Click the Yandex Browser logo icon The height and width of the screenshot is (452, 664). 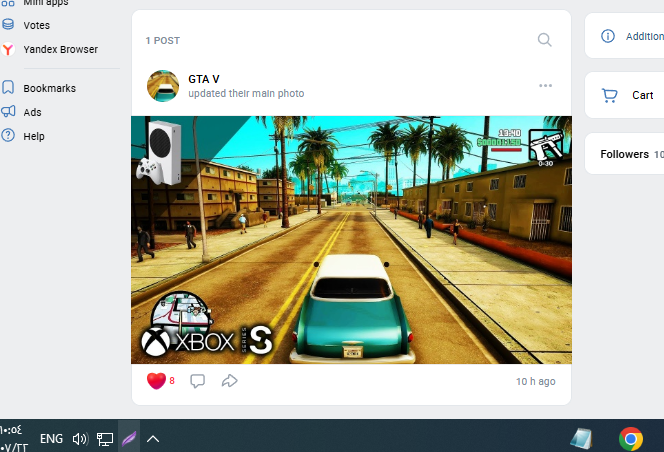(8, 49)
